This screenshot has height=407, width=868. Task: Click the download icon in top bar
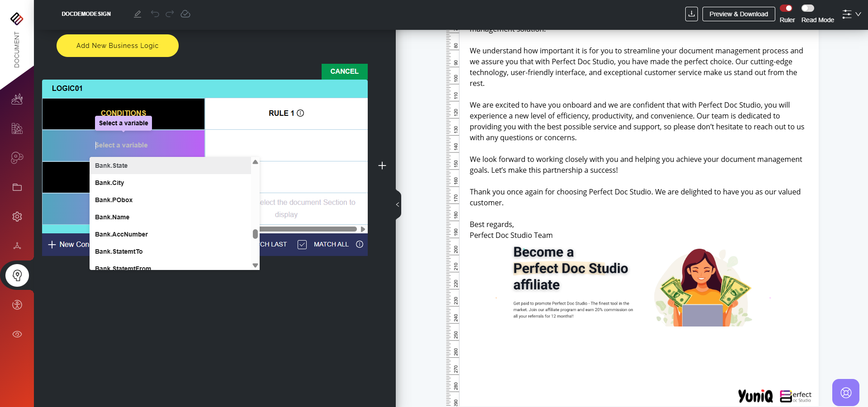pos(691,14)
